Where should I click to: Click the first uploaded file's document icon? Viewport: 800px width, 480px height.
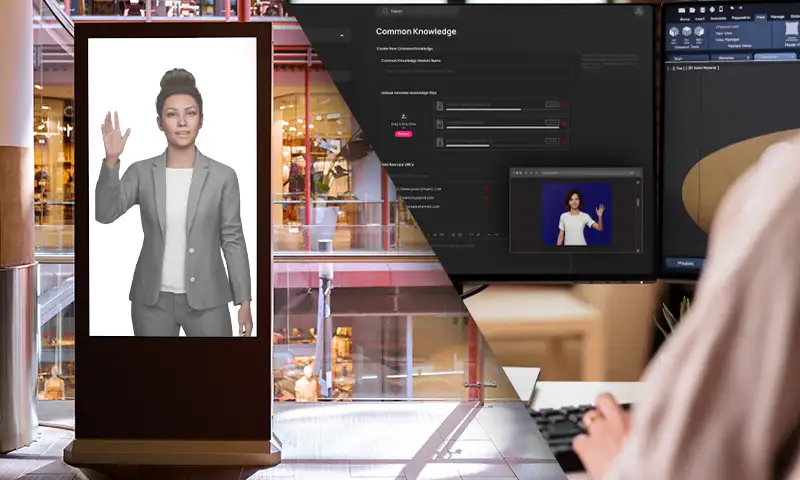tap(438, 105)
